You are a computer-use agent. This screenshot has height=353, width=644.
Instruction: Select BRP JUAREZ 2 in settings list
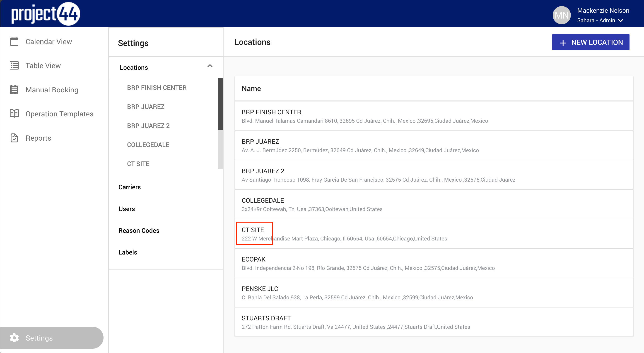click(148, 126)
